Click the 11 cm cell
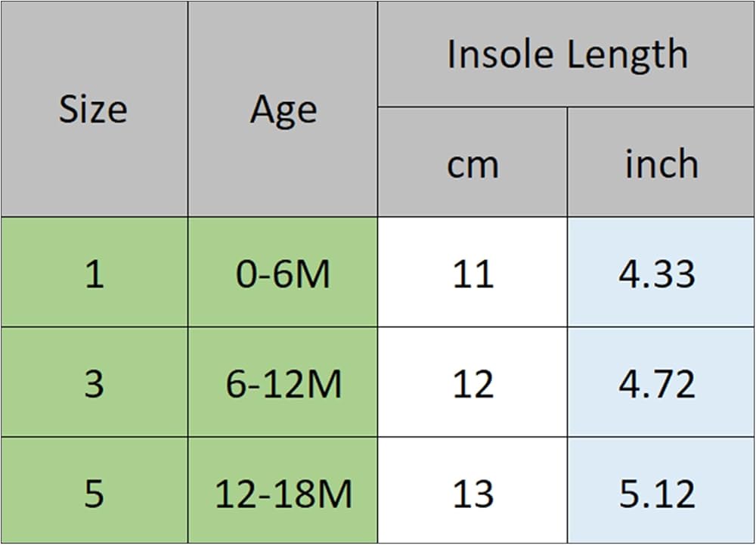This screenshot has width=756, height=545. 472,272
